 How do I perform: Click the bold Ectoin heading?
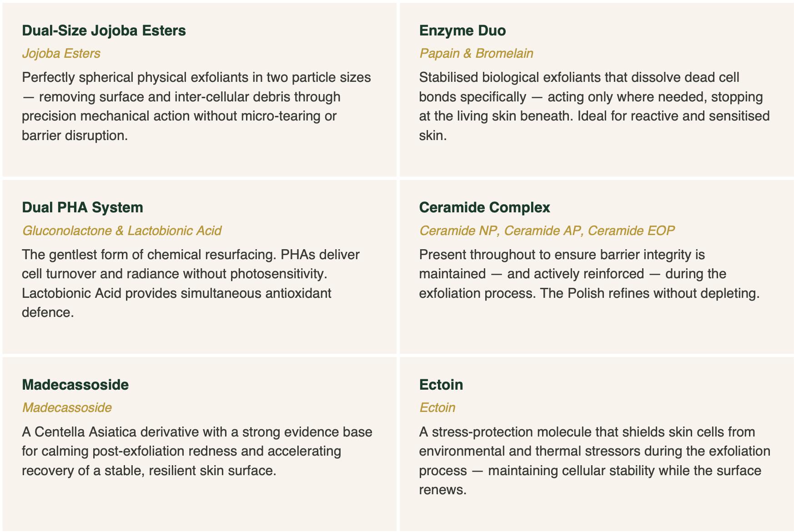pyautogui.click(x=441, y=385)
